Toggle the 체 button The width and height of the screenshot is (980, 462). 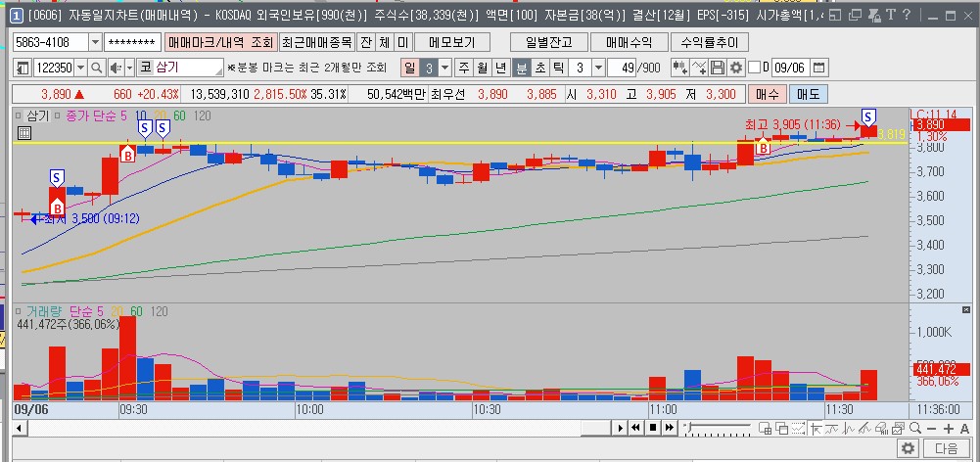point(384,42)
